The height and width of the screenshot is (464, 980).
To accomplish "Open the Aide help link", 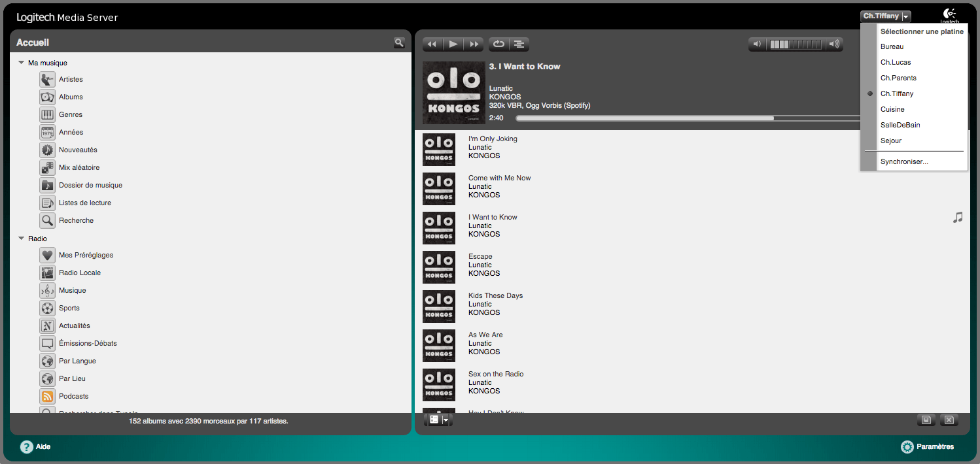I will click(x=43, y=447).
